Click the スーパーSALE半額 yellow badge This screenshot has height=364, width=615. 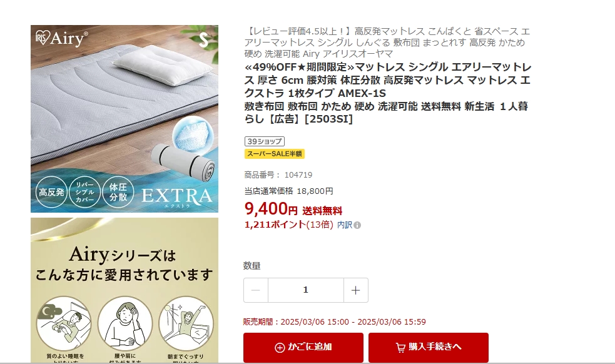(x=275, y=154)
